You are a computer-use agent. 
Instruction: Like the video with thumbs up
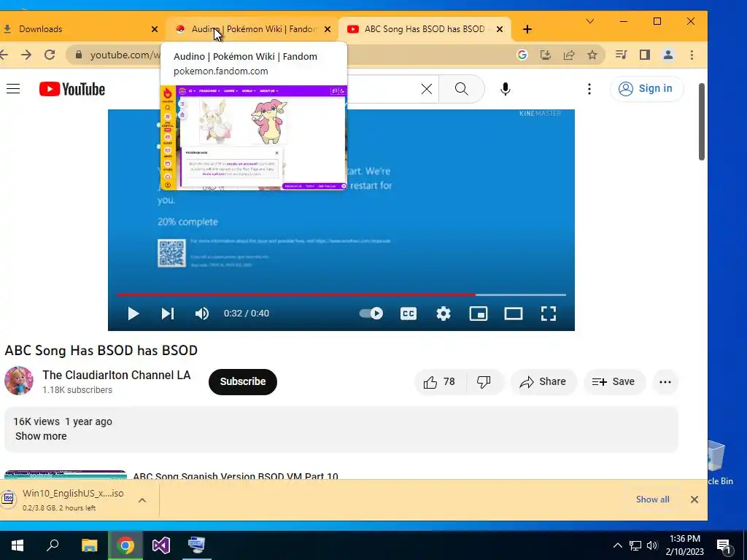coord(439,382)
